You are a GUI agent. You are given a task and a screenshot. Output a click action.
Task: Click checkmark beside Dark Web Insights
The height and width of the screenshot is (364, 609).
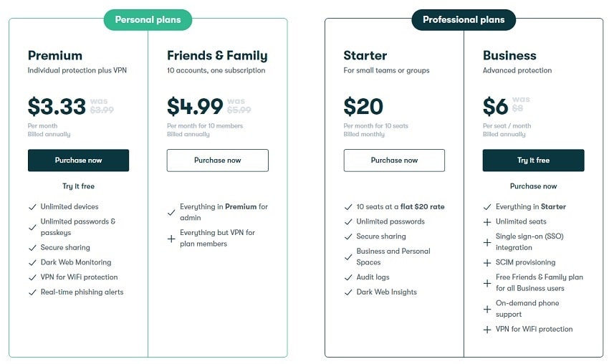point(348,292)
